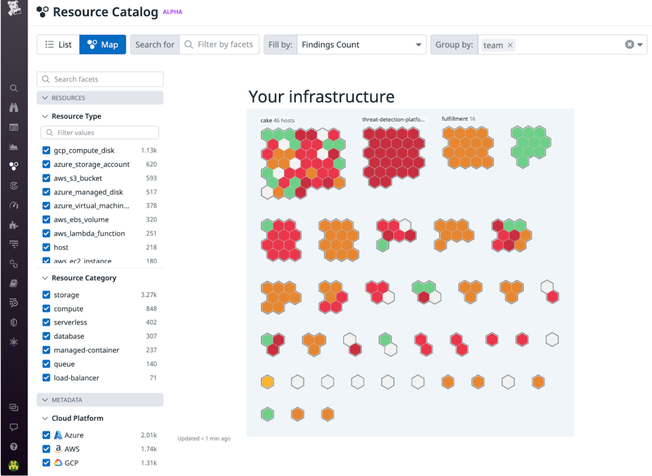Click a red hexagon in threat-detection group
This screenshot has width=652, height=476.
point(393,158)
